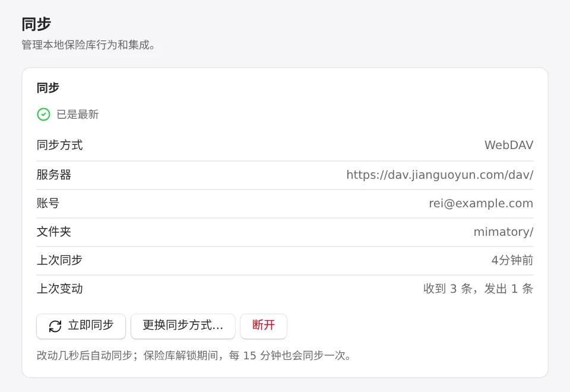Click the 已是最新 status text
This screenshot has height=392, width=570.
coord(77,115)
